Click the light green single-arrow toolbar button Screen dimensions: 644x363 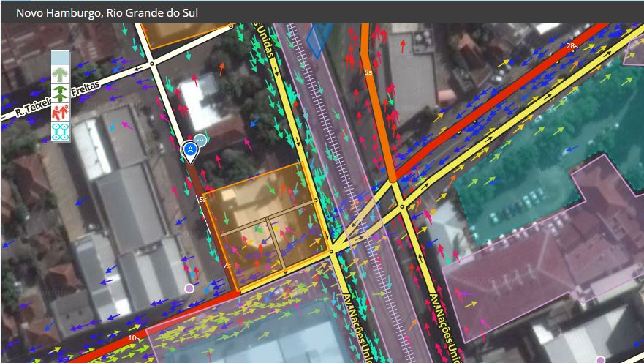(x=60, y=75)
